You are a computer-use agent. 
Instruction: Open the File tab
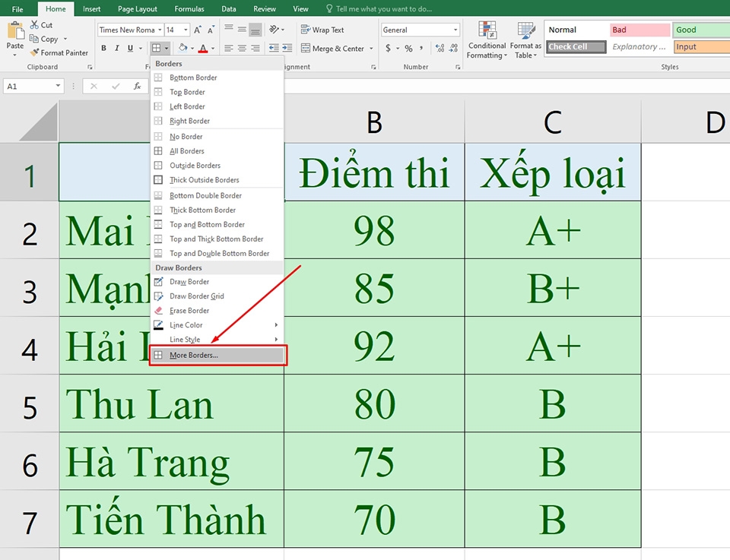point(17,9)
